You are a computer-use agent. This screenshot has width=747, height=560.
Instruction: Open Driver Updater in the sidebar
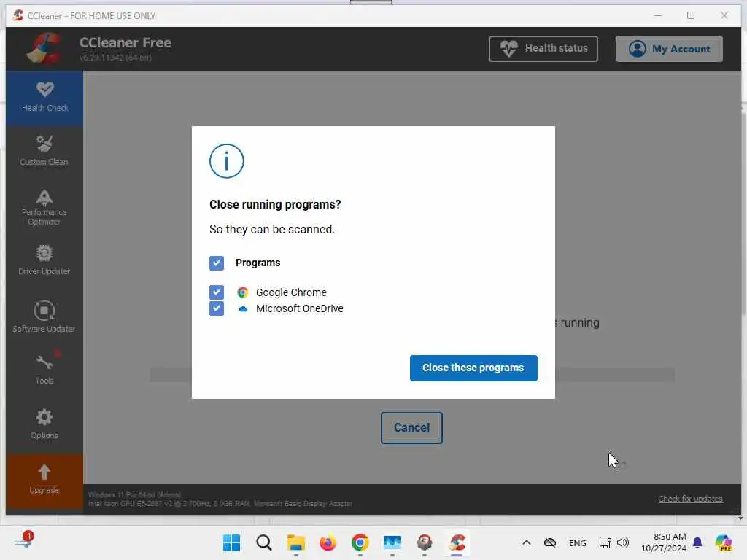pyautogui.click(x=44, y=260)
